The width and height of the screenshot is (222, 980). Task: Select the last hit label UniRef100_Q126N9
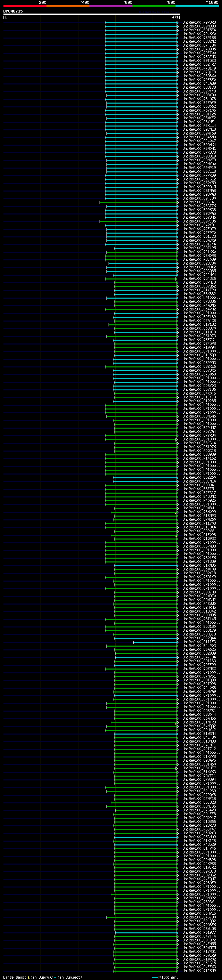tap(199, 971)
